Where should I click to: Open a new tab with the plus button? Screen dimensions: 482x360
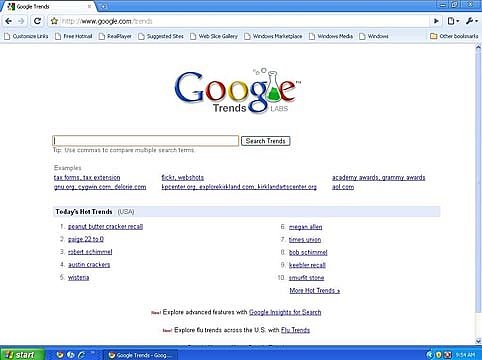pos(103,6)
